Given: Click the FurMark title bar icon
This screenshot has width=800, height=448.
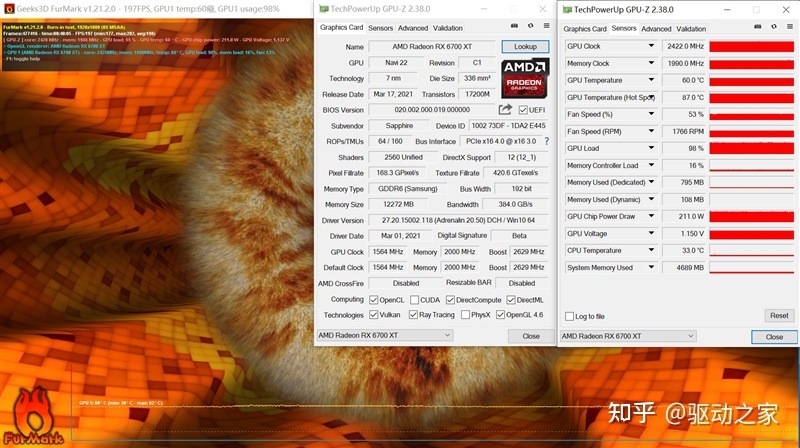Looking at the screenshot, I should [x=9, y=9].
